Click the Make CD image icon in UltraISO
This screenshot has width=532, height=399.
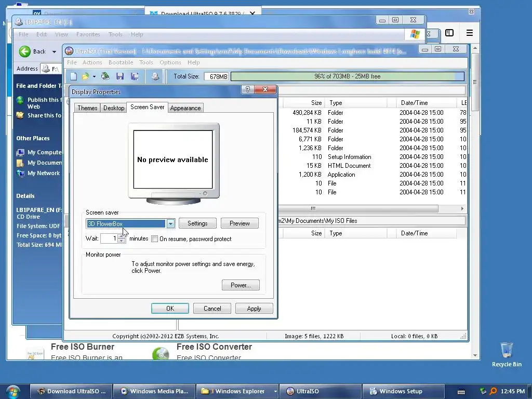tap(155, 76)
